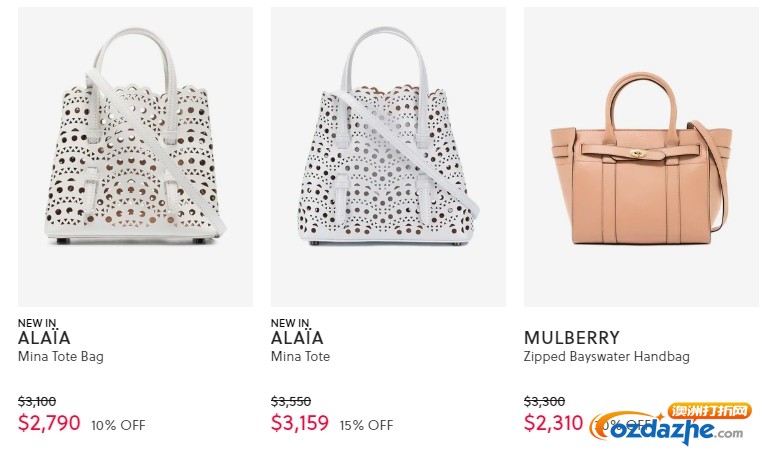
Task: Open the Zipped Bayswater Handbag title
Action: (x=607, y=357)
